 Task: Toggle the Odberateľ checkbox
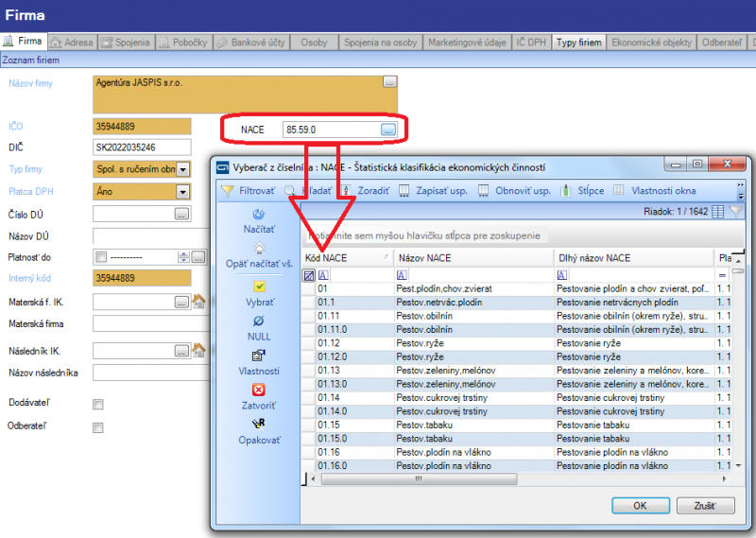[98, 427]
